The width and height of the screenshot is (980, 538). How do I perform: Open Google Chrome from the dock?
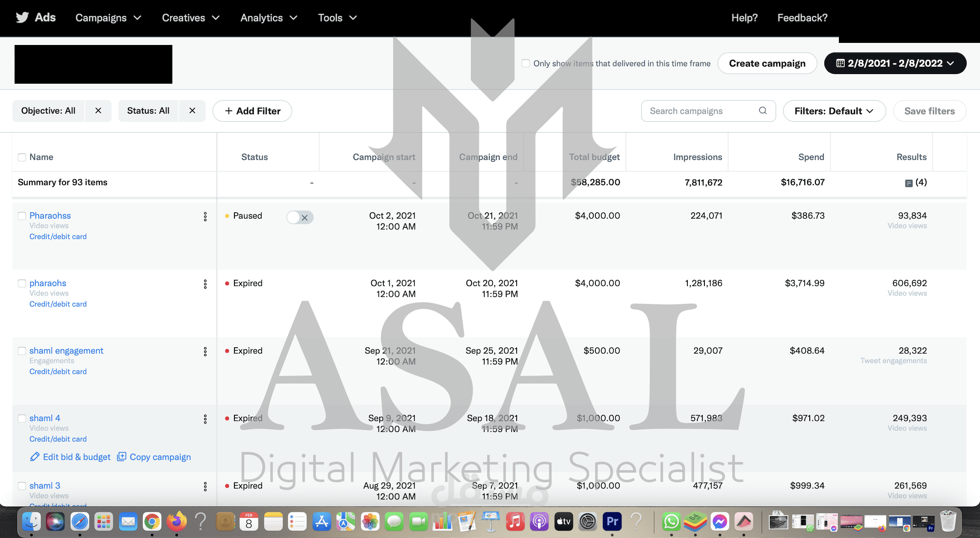[152, 521]
